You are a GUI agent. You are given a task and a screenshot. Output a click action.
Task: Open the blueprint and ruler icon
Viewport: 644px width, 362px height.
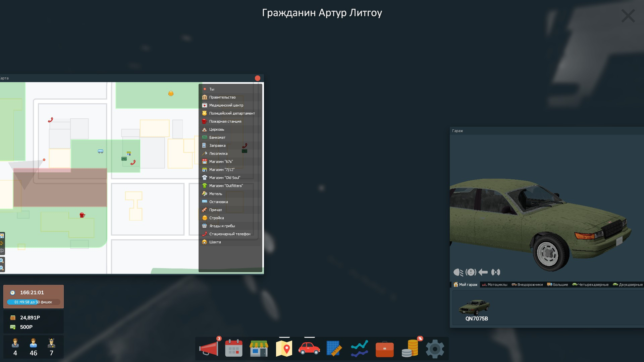(x=334, y=349)
